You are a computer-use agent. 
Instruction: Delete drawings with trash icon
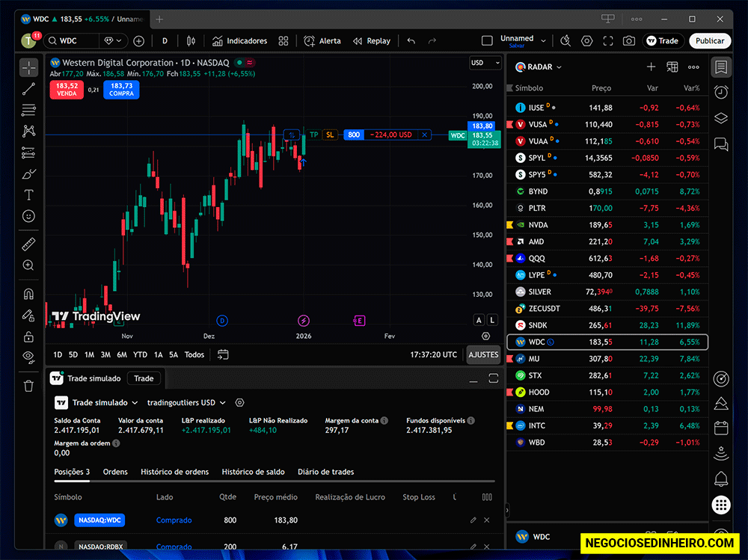(28, 386)
